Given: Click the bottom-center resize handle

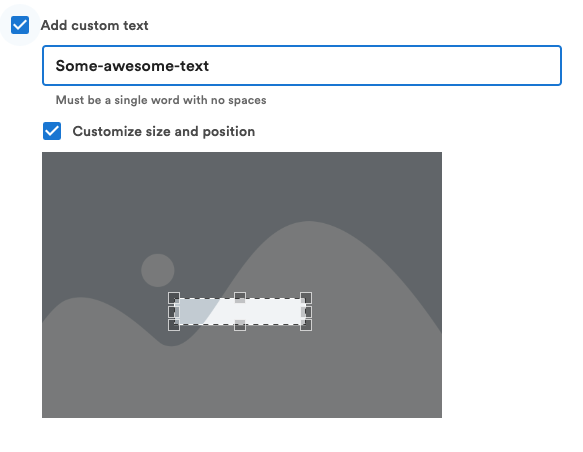Looking at the screenshot, I should (240, 325).
